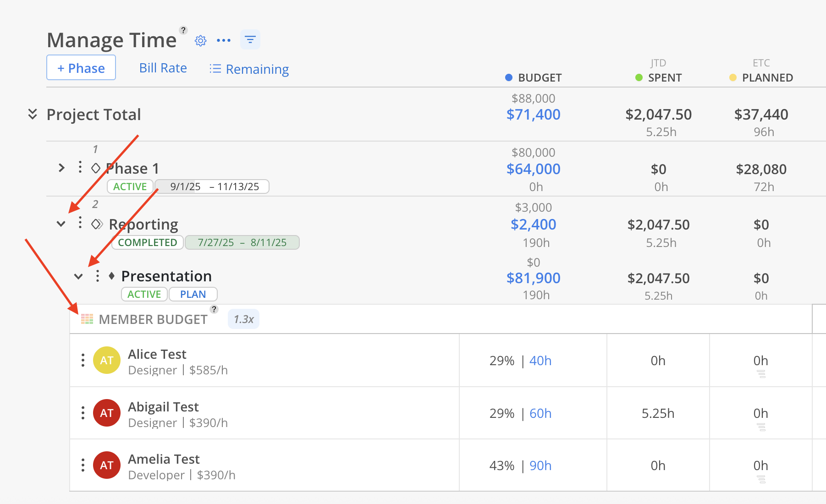Viewport: 826px width, 504px height.
Task: Open Amelia Test planned allocation icon
Action: click(x=761, y=479)
